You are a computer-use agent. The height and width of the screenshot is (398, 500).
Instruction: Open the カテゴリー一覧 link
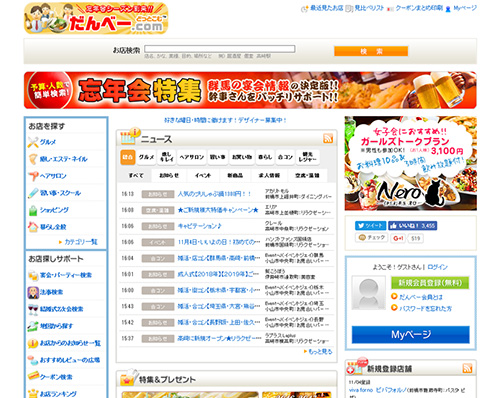(x=81, y=242)
